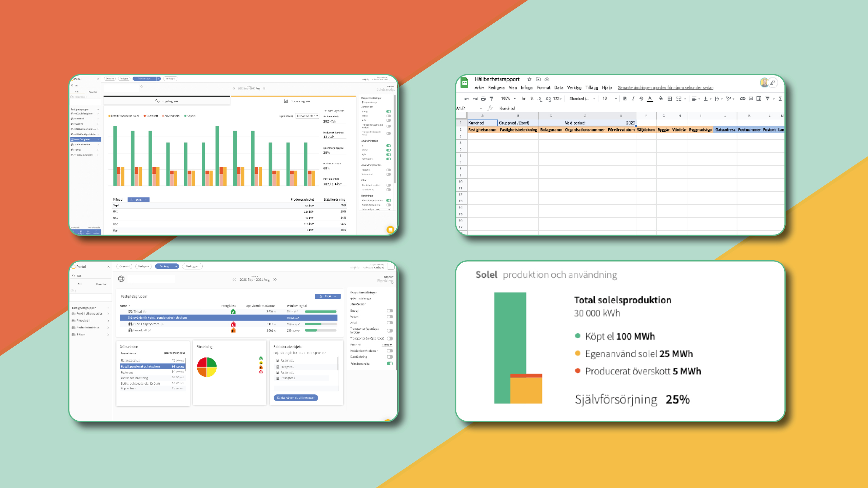Click the 'Klicka här om du vill veta mer' button
868x488 pixels.
[296, 398]
